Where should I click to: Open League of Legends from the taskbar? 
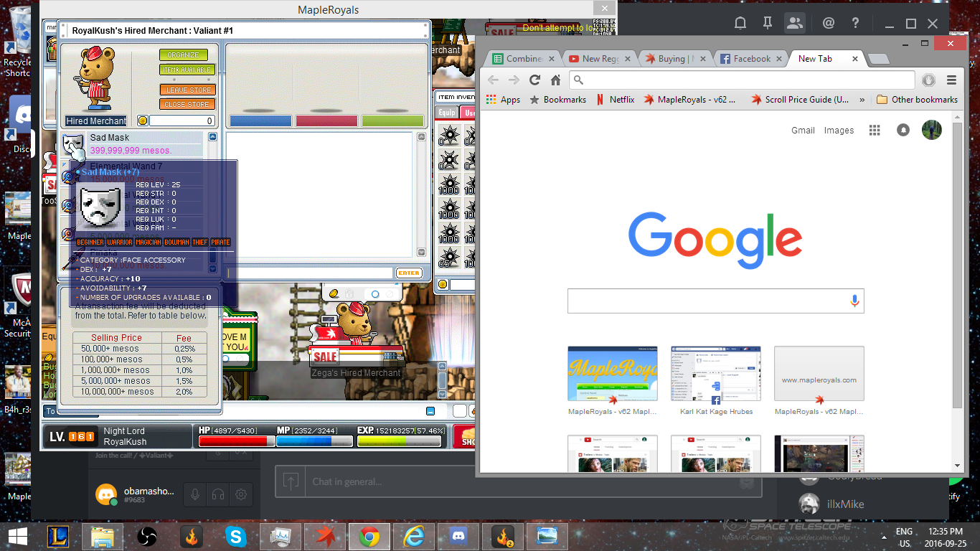pyautogui.click(x=58, y=537)
